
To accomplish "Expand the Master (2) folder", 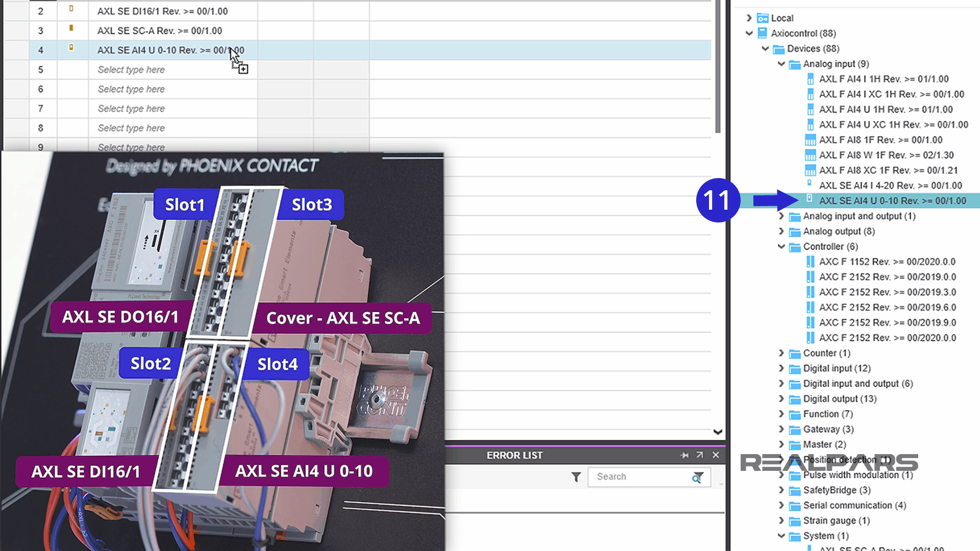I will coord(781,444).
